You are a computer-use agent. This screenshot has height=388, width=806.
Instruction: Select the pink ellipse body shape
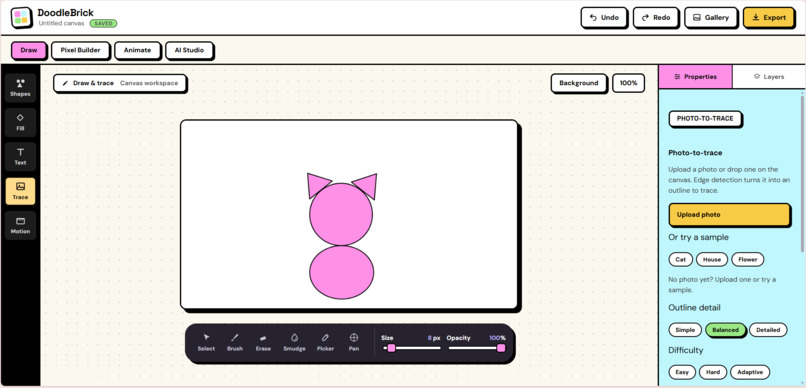click(x=341, y=272)
